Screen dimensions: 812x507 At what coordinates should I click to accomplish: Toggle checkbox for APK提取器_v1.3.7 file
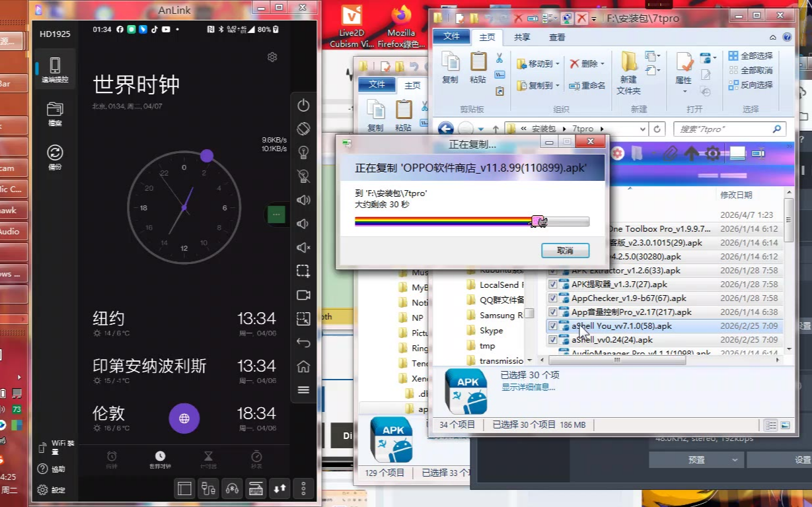pos(553,285)
